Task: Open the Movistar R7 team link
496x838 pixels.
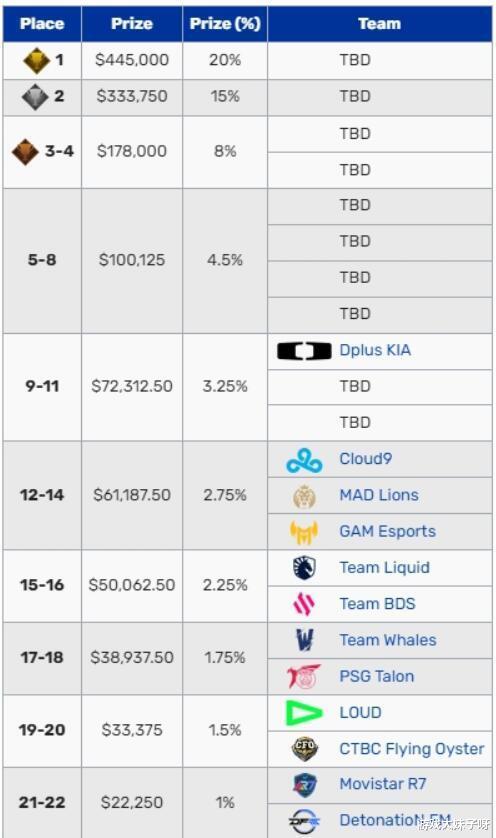Action: coord(383,784)
